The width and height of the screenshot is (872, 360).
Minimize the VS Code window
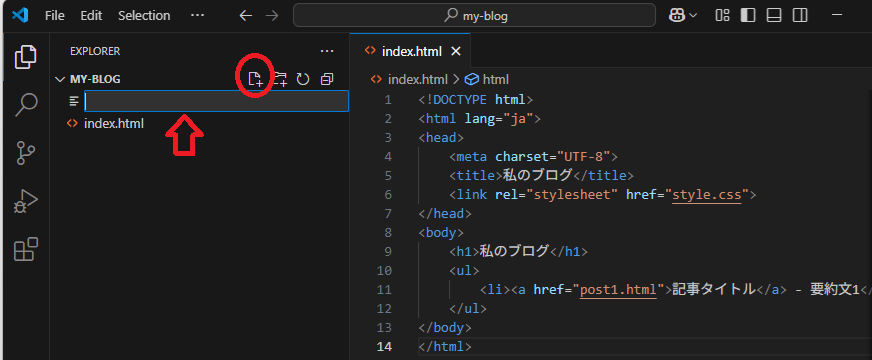(837, 16)
